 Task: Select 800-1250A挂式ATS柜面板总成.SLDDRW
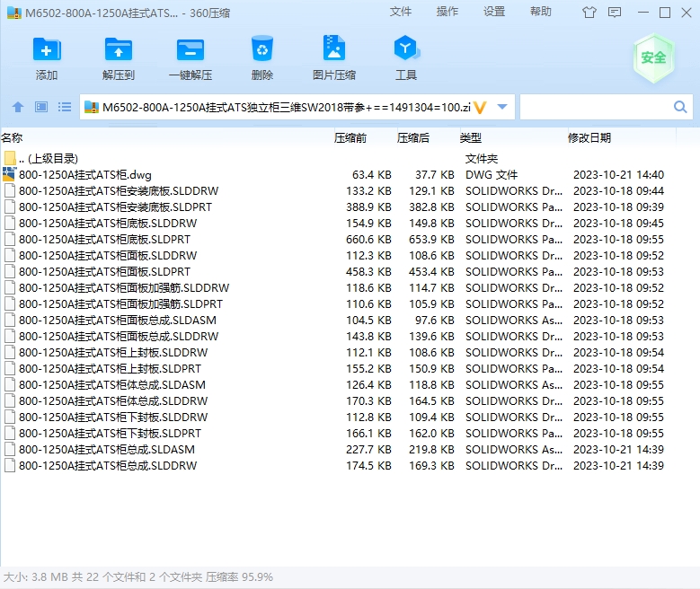(x=119, y=337)
